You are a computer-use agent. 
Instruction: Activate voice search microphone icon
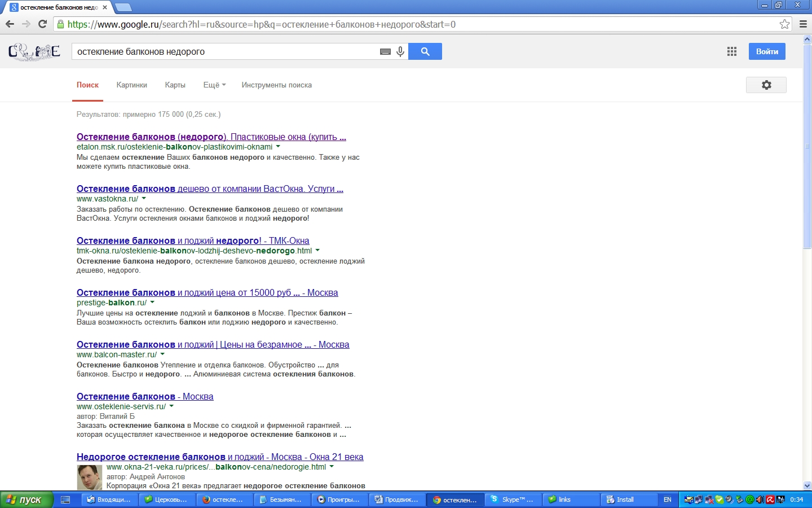tap(400, 51)
